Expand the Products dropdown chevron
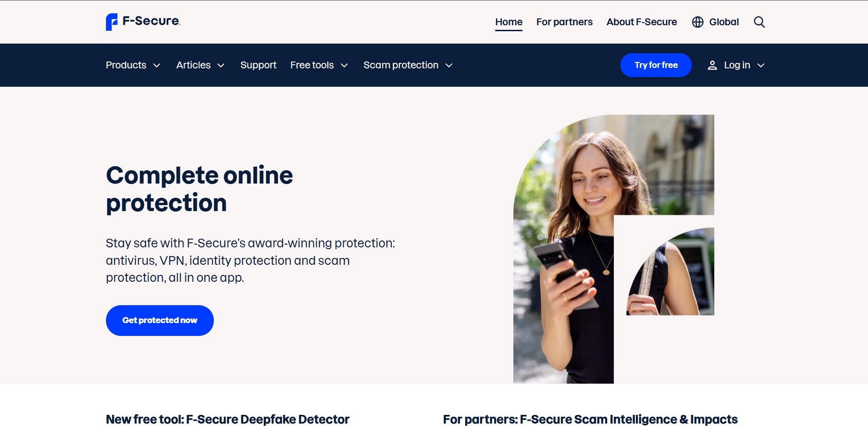The height and width of the screenshot is (430, 868). (x=156, y=66)
